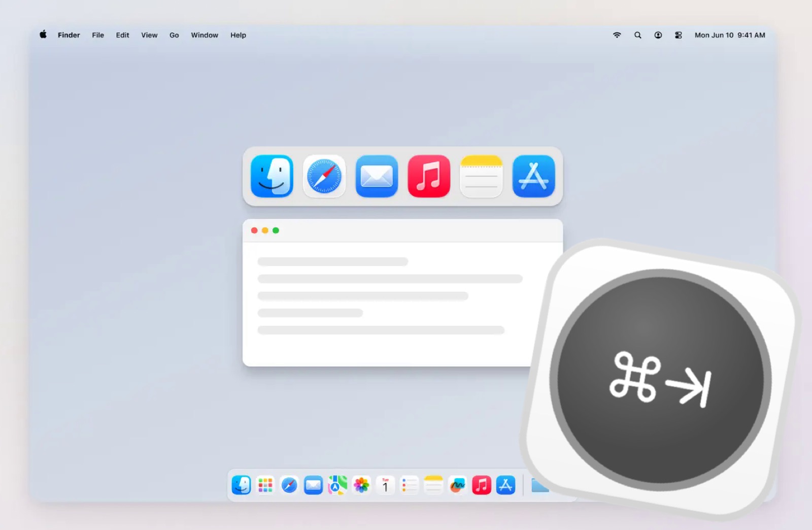812x530 pixels.
Task: Minimize the window with yellow button
Action: coord(265,230)
